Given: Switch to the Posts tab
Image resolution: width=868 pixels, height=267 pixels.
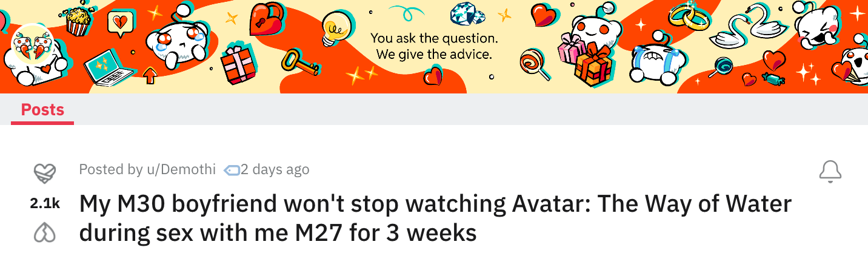Looking at the screenshot, I should [42, 110].
